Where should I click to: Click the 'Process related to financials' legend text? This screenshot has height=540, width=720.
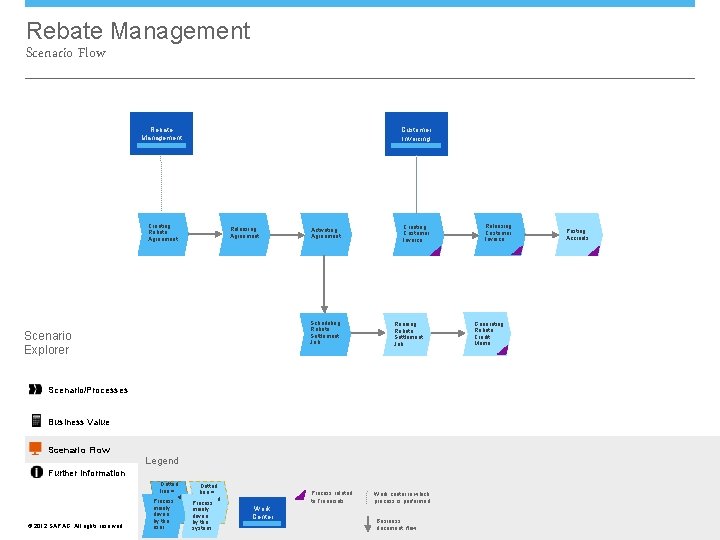point(332,497)
